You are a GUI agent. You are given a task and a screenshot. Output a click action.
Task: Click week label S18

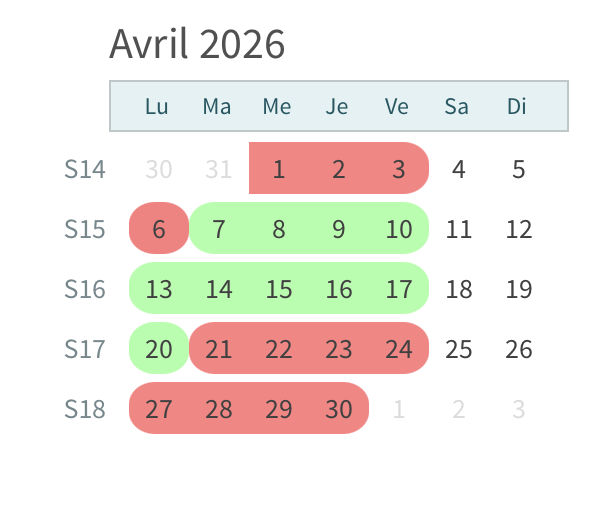85,409
